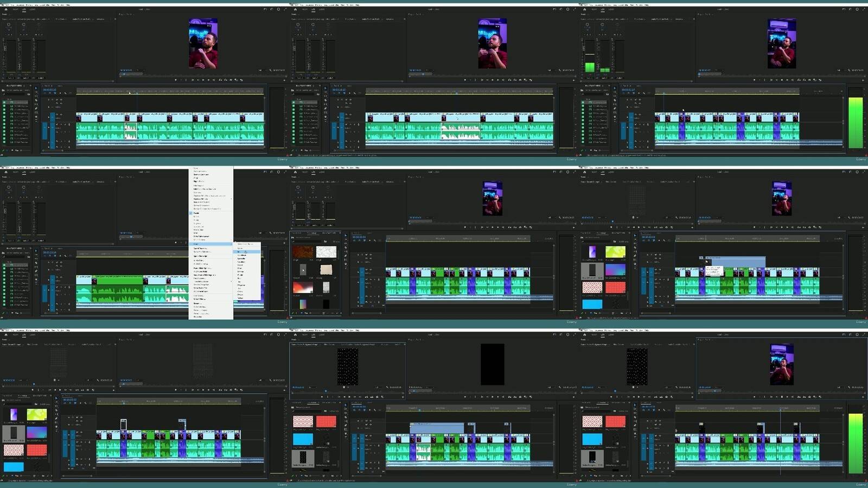868x488 pixels.
Task: Click fullscreen icon at bottom-middle frame's header
Action: pyautogui.click(x=575, y=334)
